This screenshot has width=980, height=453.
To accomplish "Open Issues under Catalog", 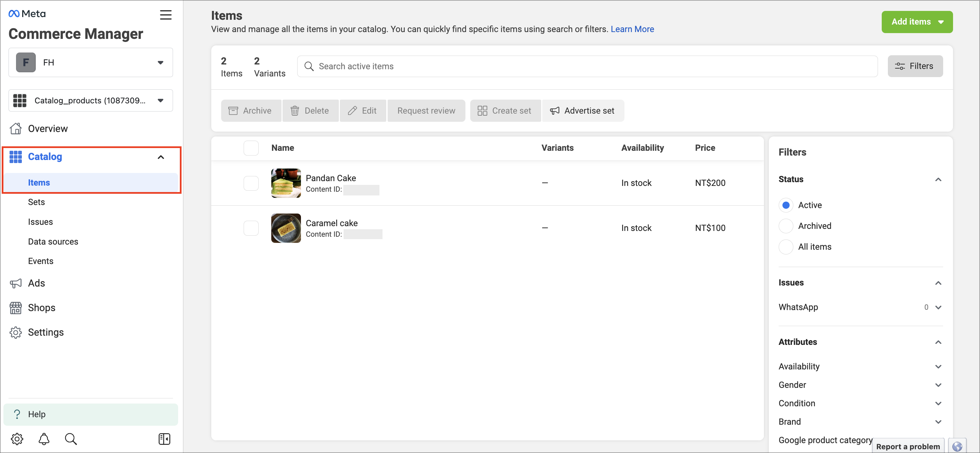I will (x=40, y=222).
